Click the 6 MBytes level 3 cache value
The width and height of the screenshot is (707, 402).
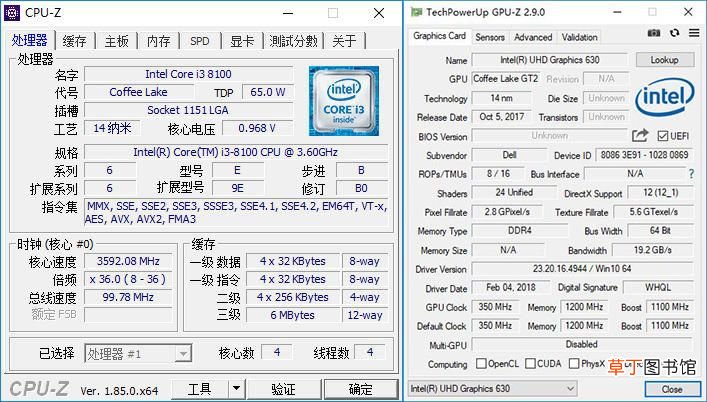click(x=293, y=315)
